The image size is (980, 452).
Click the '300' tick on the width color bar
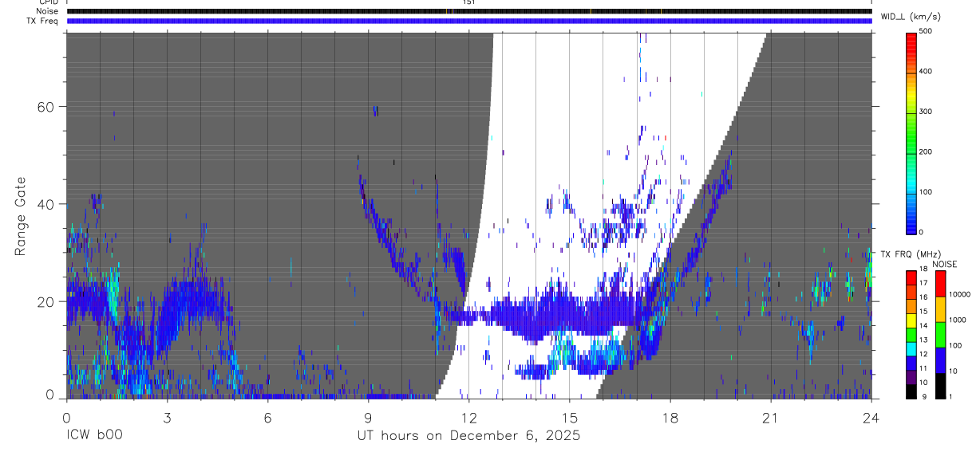point(926,112)
